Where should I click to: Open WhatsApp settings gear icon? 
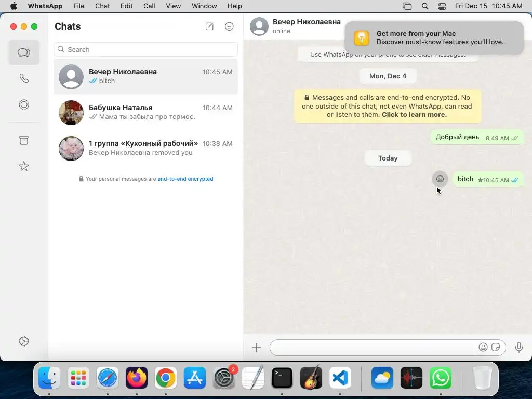pos(24,341)
